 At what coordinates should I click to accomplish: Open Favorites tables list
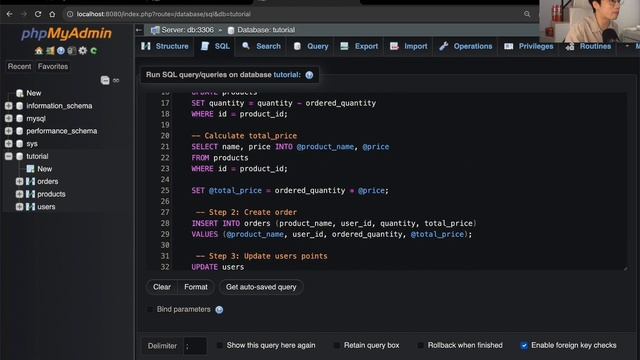53,67
